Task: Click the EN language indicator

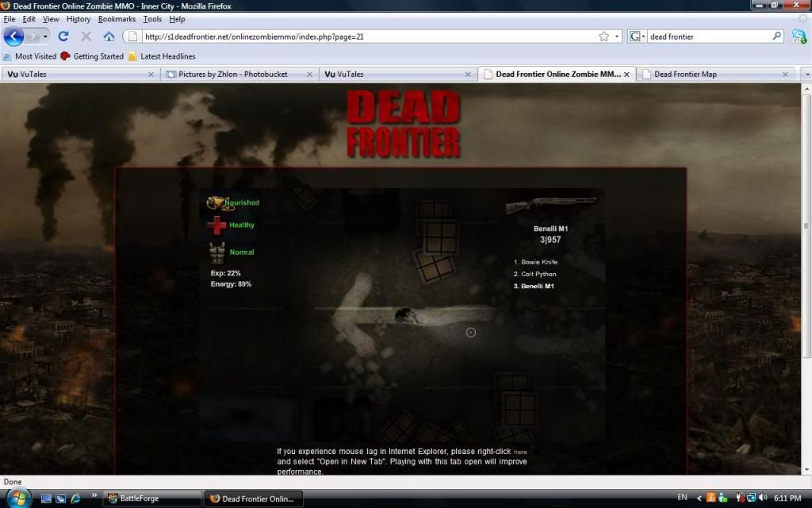Action: click(x=682, y=497)
